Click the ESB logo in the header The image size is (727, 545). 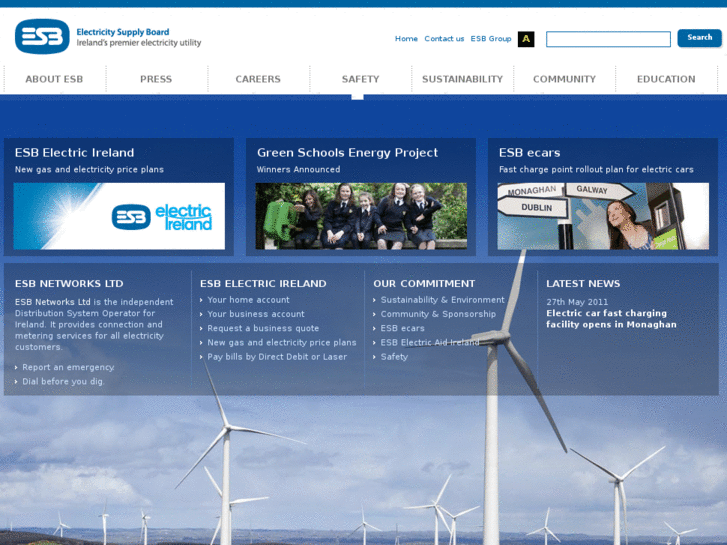point(42,37)
